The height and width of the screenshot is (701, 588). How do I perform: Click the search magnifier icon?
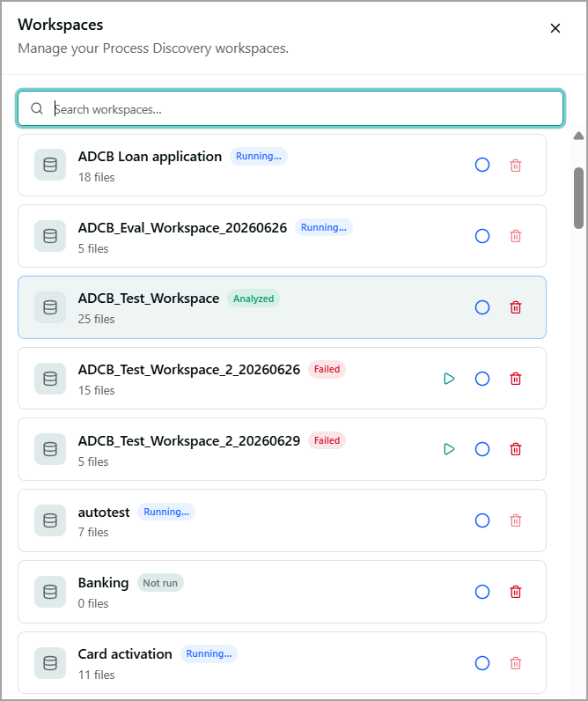coord(37,108)
